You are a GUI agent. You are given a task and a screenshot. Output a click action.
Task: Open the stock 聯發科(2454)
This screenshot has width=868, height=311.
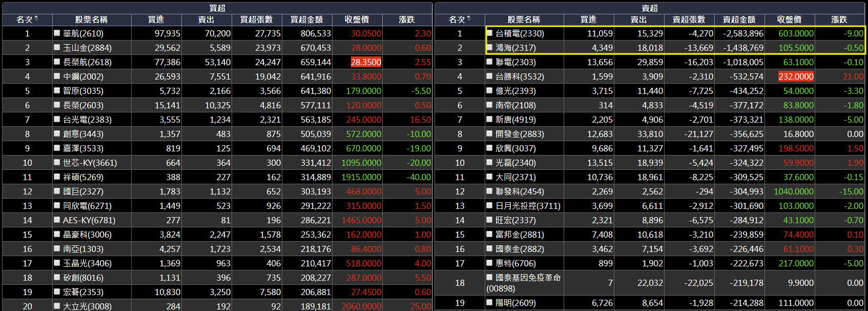[520, 191]
